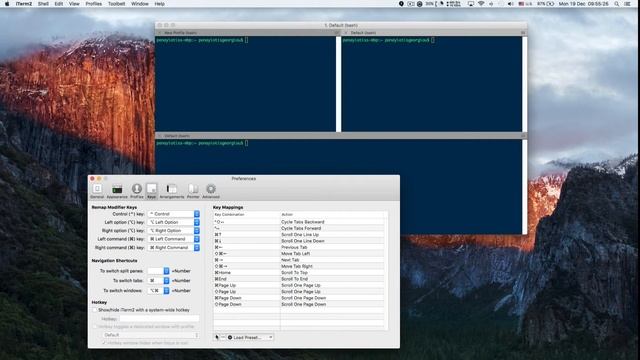Close the bottom Default pane in terminal

(x=160, y=136)
